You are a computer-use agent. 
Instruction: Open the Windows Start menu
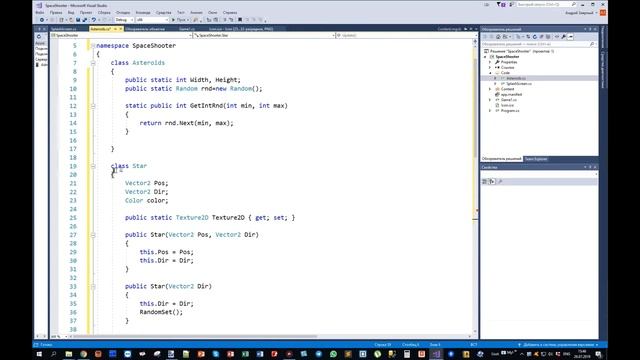click(39, 354)
